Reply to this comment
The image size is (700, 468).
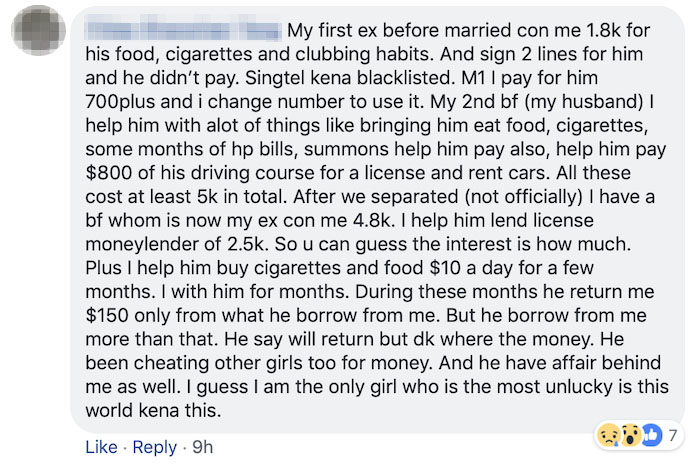coord(155,447)
